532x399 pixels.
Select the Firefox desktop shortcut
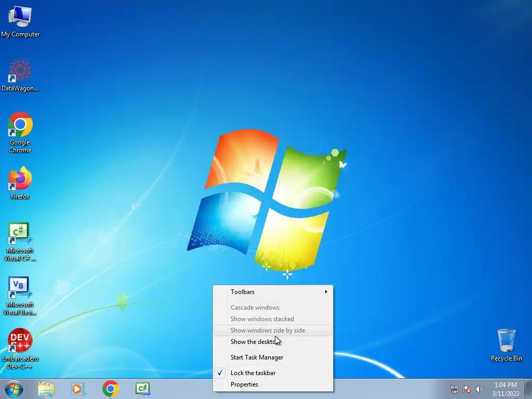pos(20,182)
